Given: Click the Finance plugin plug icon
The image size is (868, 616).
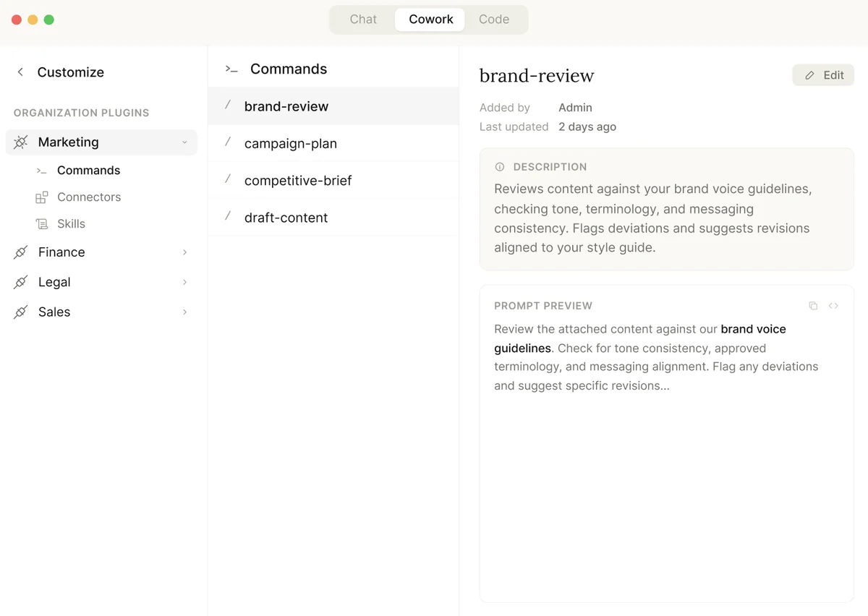Looking at the screenshot, I should pyautogui.click(x=21, y=252).
